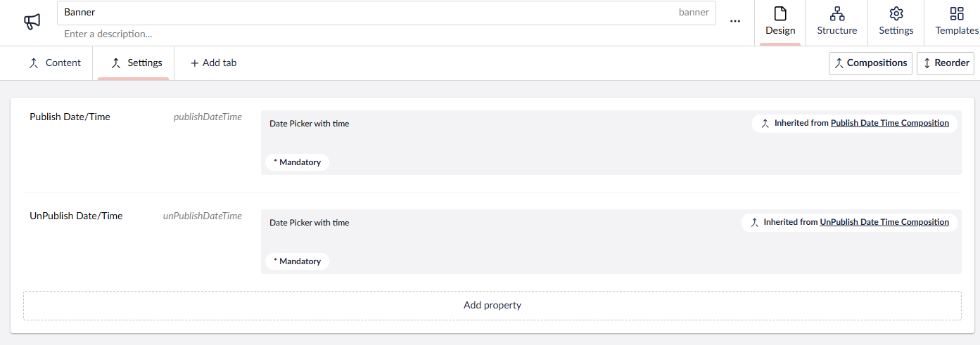Image resolution: width=980 pixels, height=345 pixels.
Task: Click the Add property box
Action: pyautogui.click(x=492, y=306)
